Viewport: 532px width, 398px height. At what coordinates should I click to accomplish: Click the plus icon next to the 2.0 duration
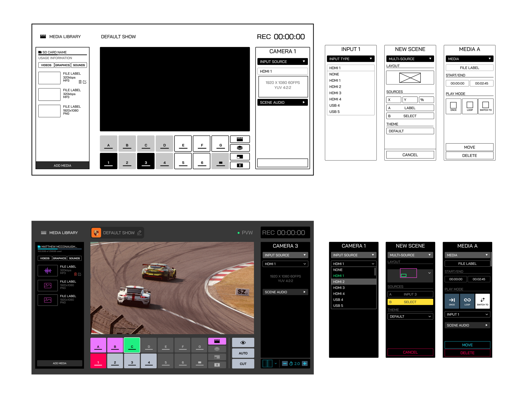click(x=305, y=363)
